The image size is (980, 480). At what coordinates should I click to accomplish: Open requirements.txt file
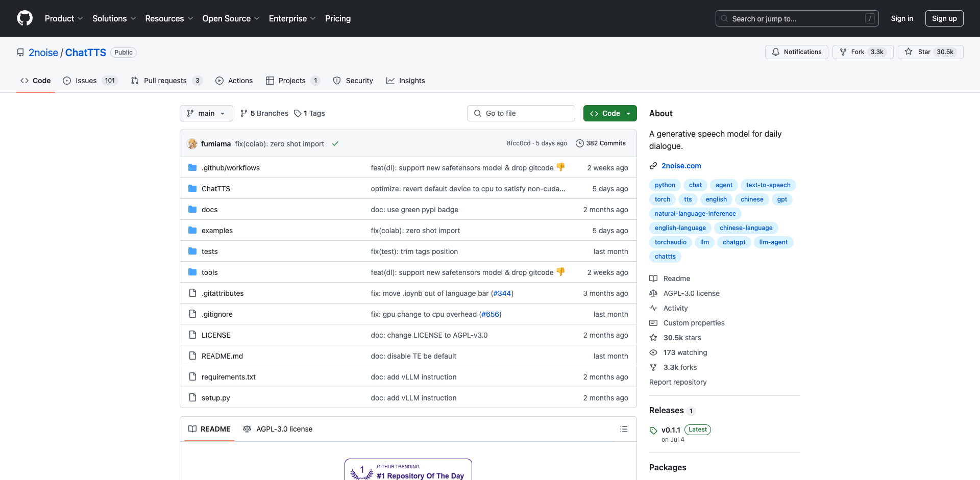229,377
